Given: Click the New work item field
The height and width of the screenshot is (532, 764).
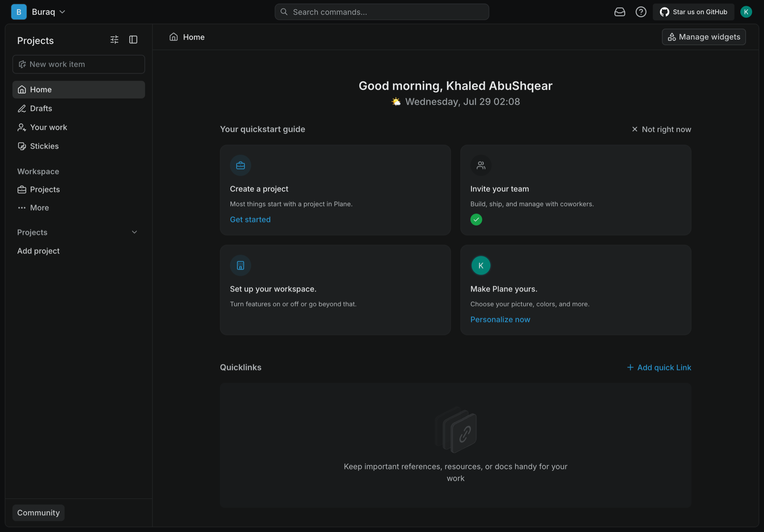Looking at the screenshot, I should 79,64.
